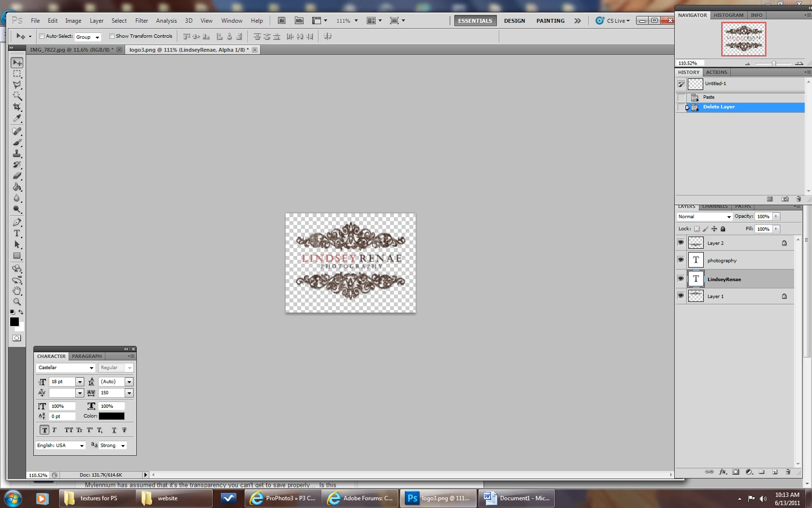Open the Filter menu
Viewport: 812px width, 508px height.
[x=142, y=21]
